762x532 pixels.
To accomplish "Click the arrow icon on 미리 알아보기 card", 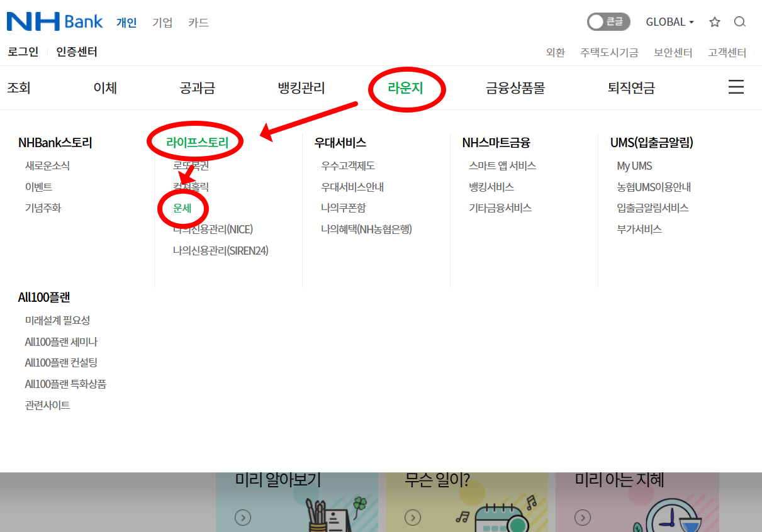I will (x=243, y=518).
